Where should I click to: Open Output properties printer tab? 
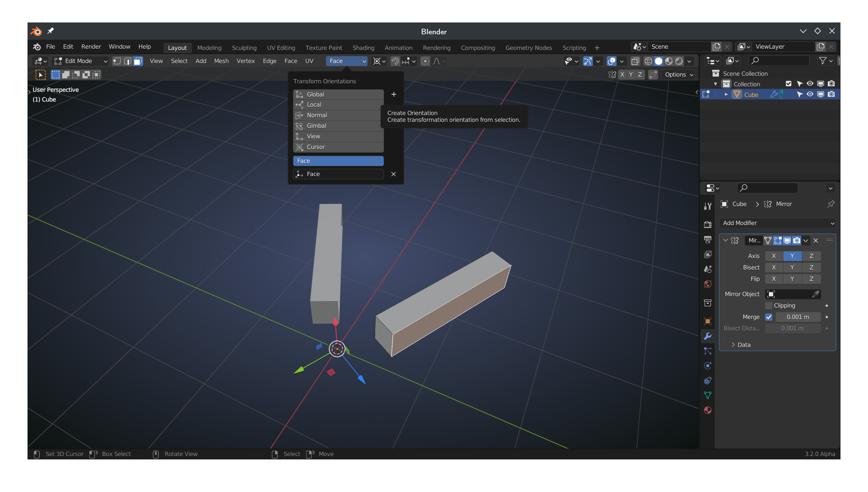[708, 239]
